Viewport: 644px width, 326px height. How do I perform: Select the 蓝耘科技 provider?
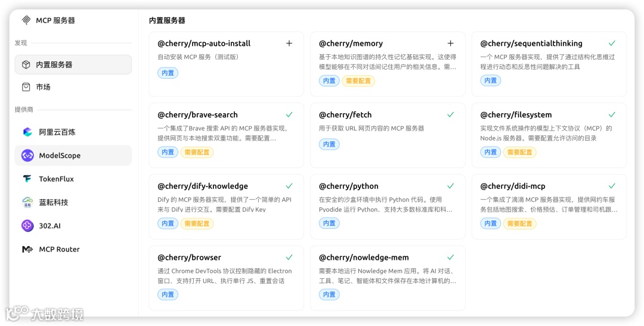coord(73,203)
